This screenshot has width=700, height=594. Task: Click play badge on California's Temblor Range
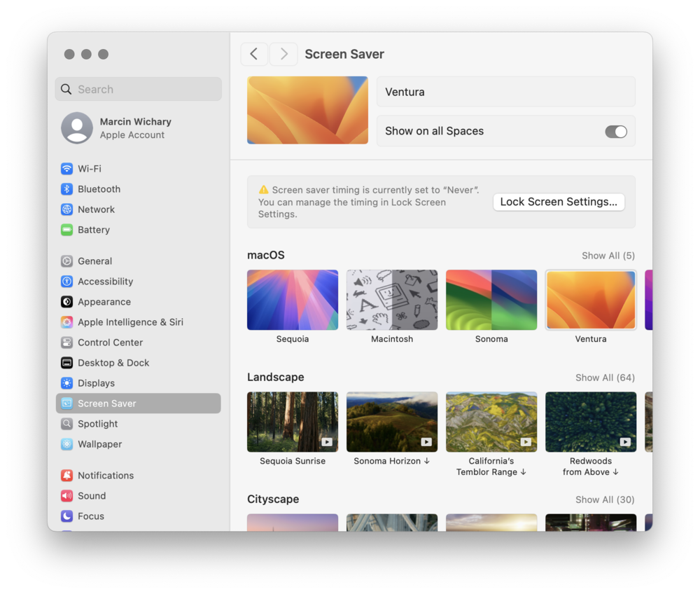click(x=526, y=442)
